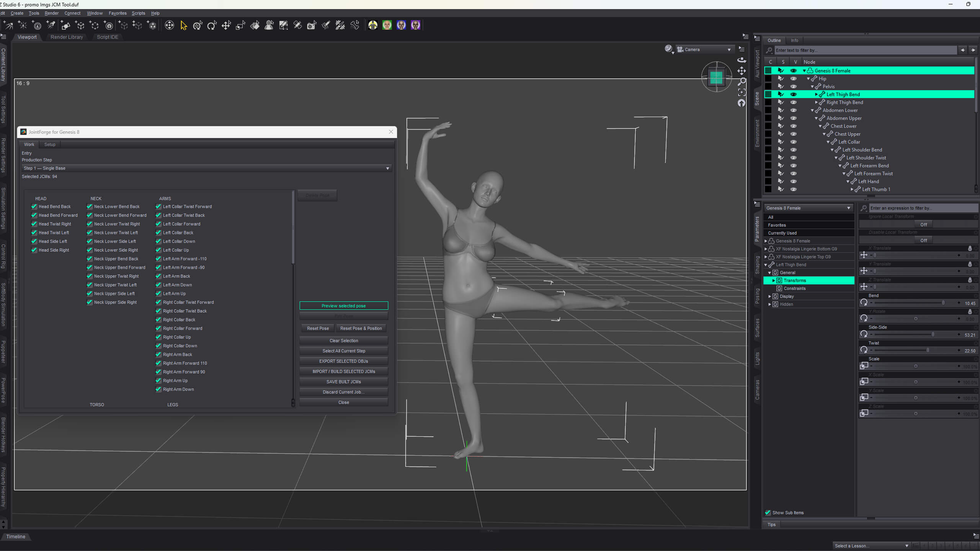Expand XF Nostalgia Lingerie Top G9 group

pos(766,257)
